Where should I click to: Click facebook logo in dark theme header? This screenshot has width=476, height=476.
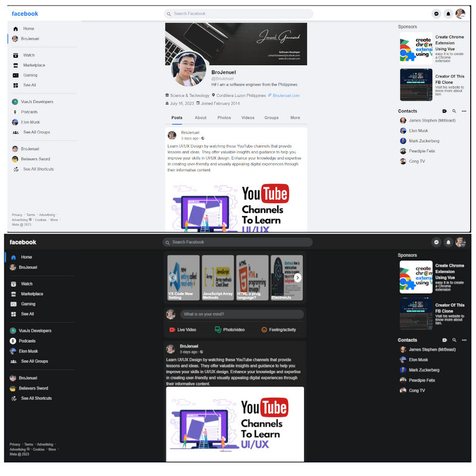point(23,242)
